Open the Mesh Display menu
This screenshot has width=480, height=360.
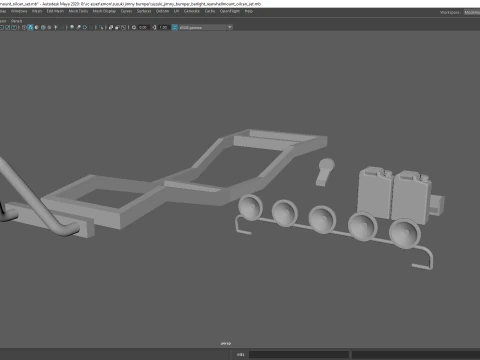(x=104, y=11)
